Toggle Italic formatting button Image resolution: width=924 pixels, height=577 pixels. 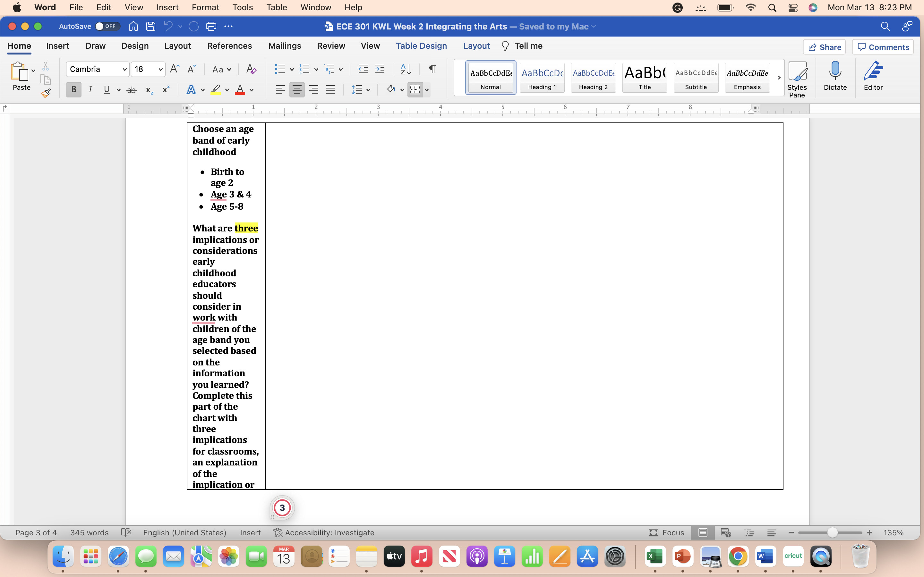(x=90, y=90)
